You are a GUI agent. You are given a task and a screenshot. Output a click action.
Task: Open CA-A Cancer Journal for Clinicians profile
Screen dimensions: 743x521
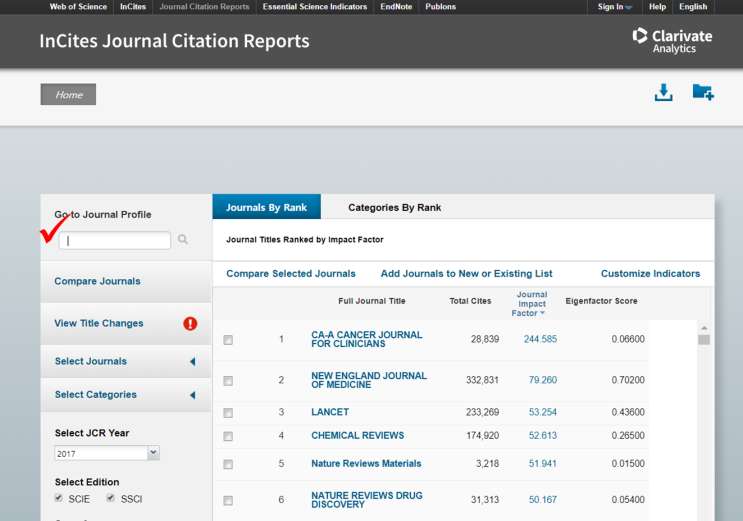[x=366, y=339]
